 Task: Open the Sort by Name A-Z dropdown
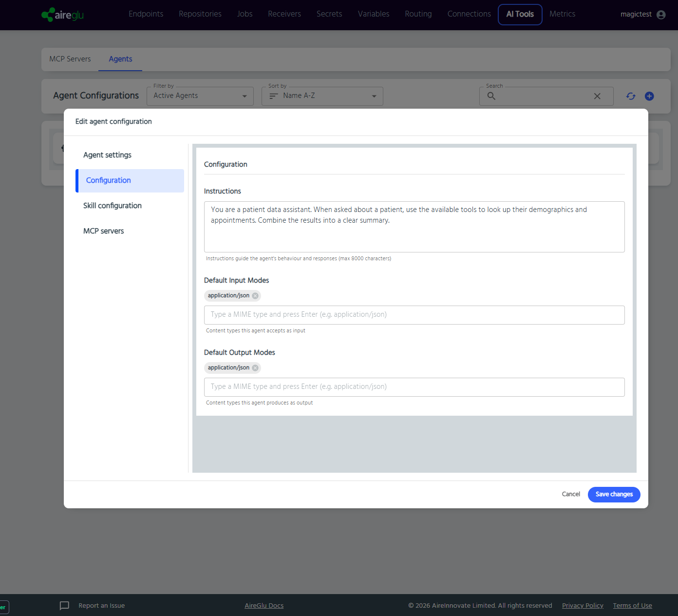(322, 96)
